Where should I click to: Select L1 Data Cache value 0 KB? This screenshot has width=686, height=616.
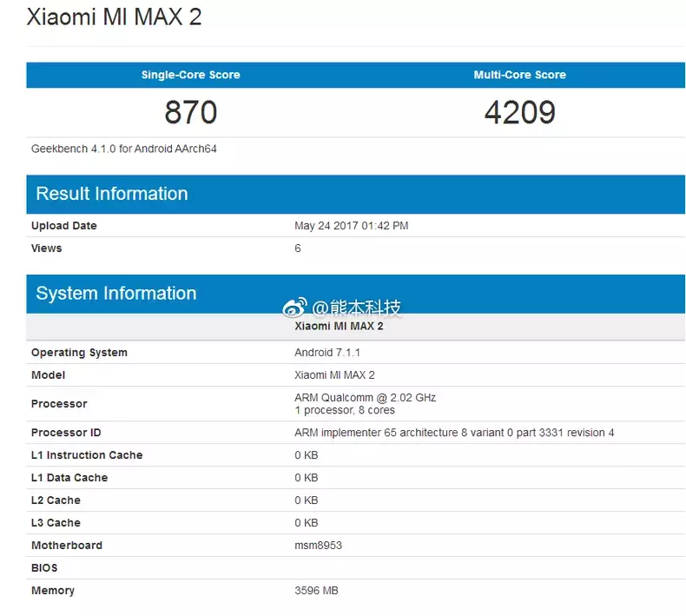pos(307,478)
